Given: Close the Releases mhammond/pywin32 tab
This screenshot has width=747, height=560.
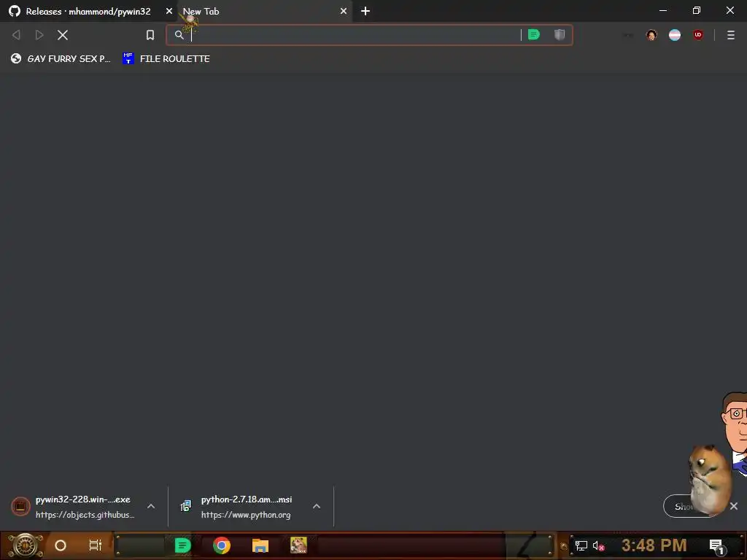Looking at the screenshot, I should coord(169,11).
